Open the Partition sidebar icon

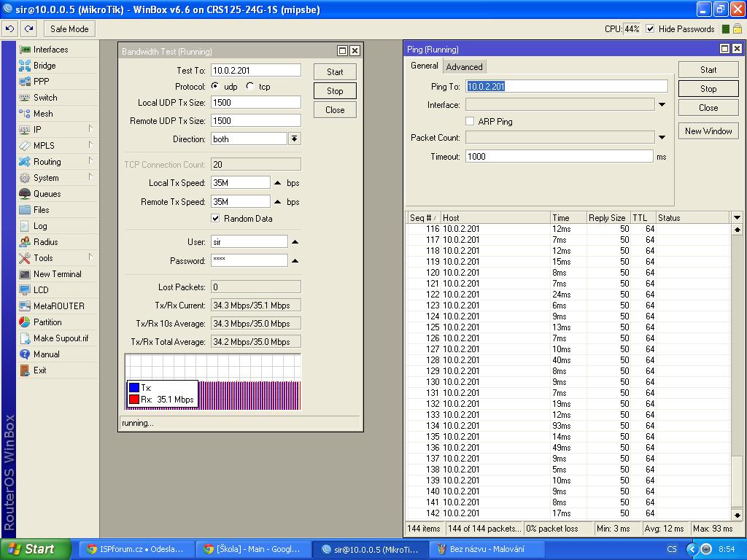click(25, 322)
